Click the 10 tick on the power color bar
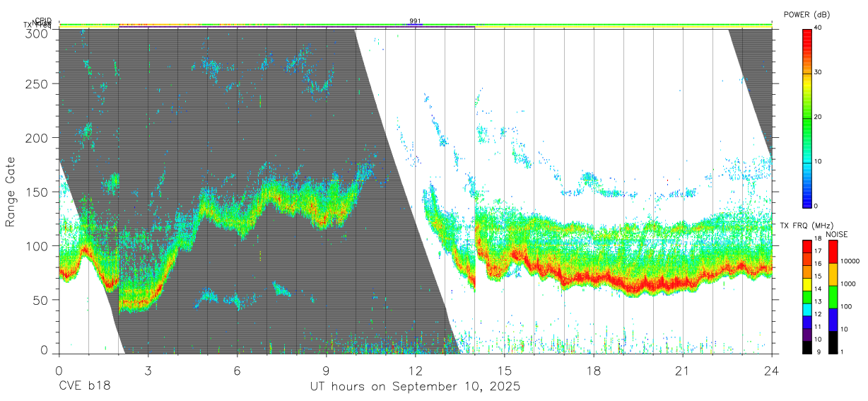868x401 pixels. pos(819,161)
